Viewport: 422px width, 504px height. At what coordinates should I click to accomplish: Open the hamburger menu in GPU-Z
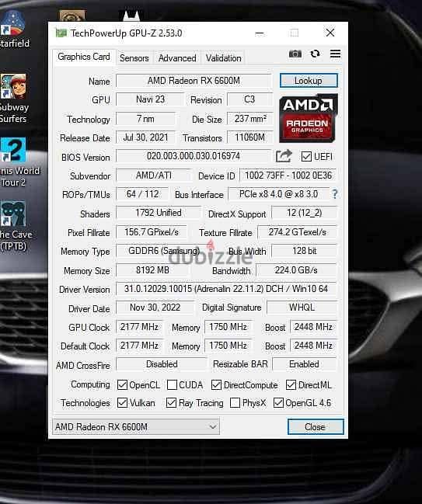[335, 54]
